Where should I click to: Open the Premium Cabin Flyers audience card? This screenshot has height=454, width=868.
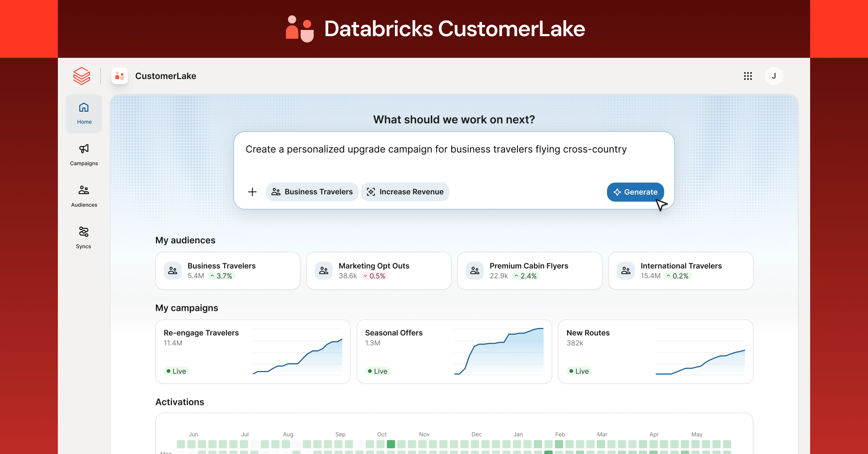click(x=530, y=271)
